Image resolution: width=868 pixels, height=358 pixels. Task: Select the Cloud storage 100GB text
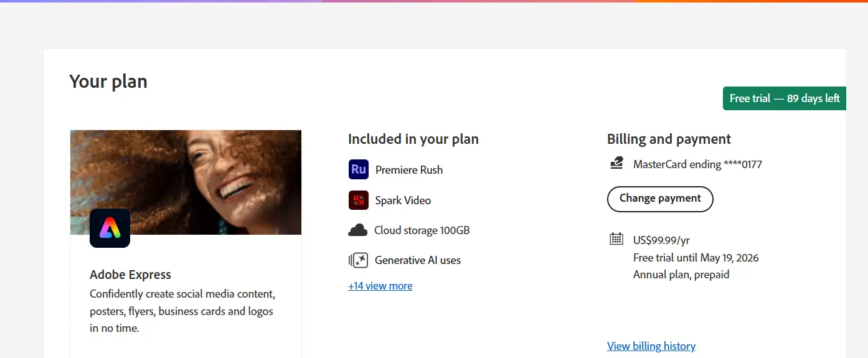click(x=422, y=230)
